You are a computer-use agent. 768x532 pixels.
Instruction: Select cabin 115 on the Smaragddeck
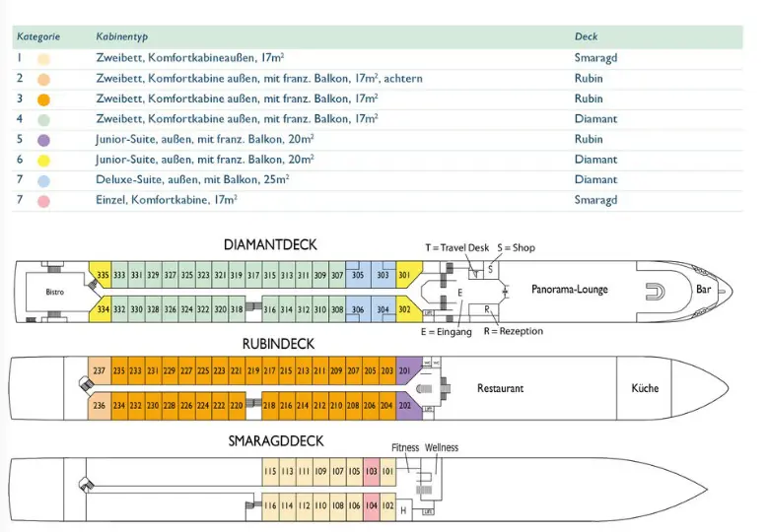coord(270,471)
